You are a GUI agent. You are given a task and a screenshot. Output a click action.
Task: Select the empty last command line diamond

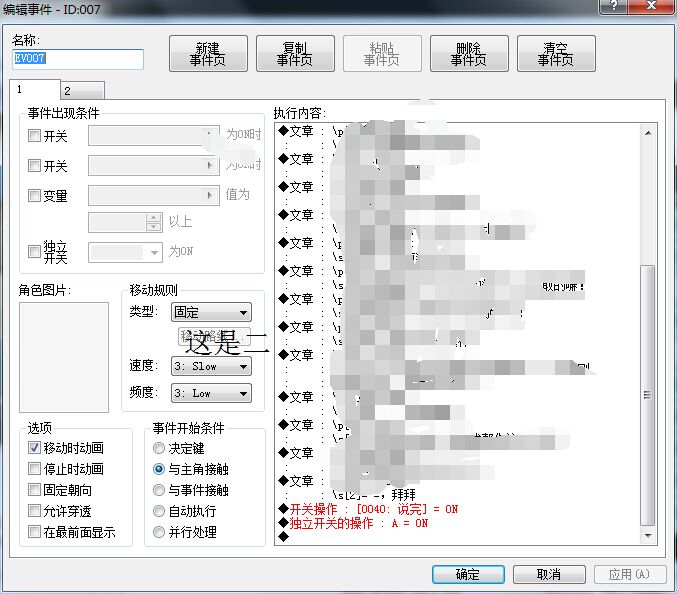coord(283,537)
